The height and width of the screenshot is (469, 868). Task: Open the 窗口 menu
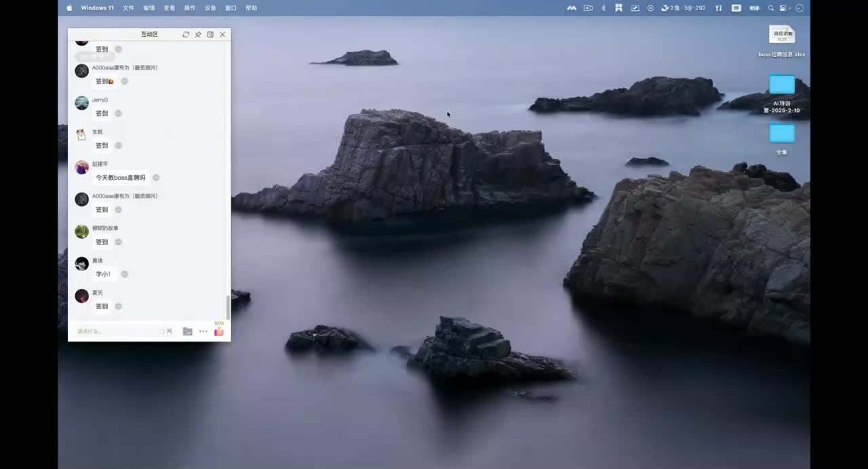[x=231, y=8]
